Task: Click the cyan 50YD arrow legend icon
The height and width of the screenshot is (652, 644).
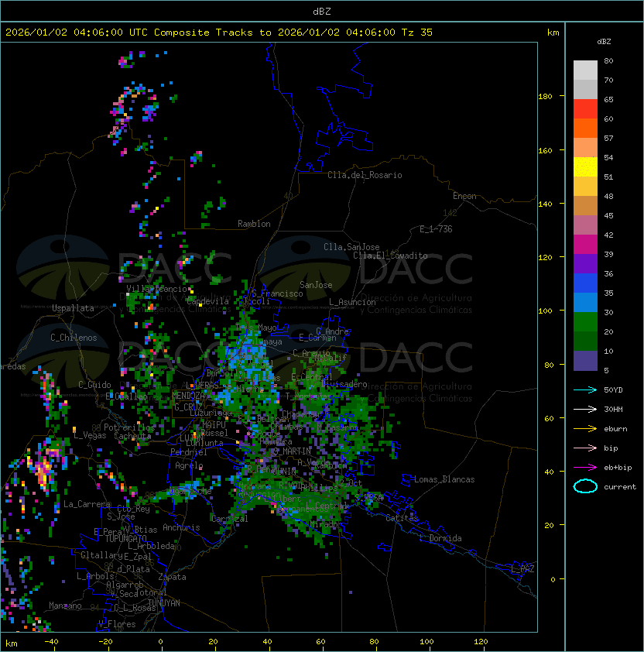Action: 585,389
